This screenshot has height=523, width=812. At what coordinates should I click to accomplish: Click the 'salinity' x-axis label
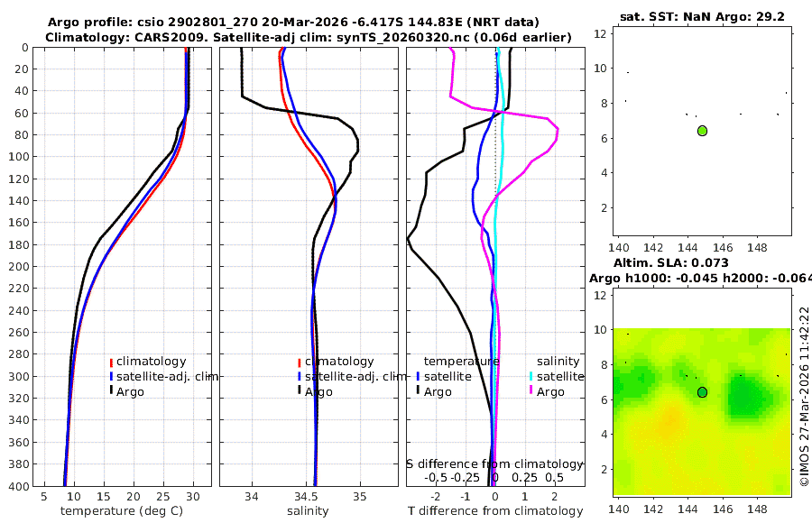(x=308, y=511)
